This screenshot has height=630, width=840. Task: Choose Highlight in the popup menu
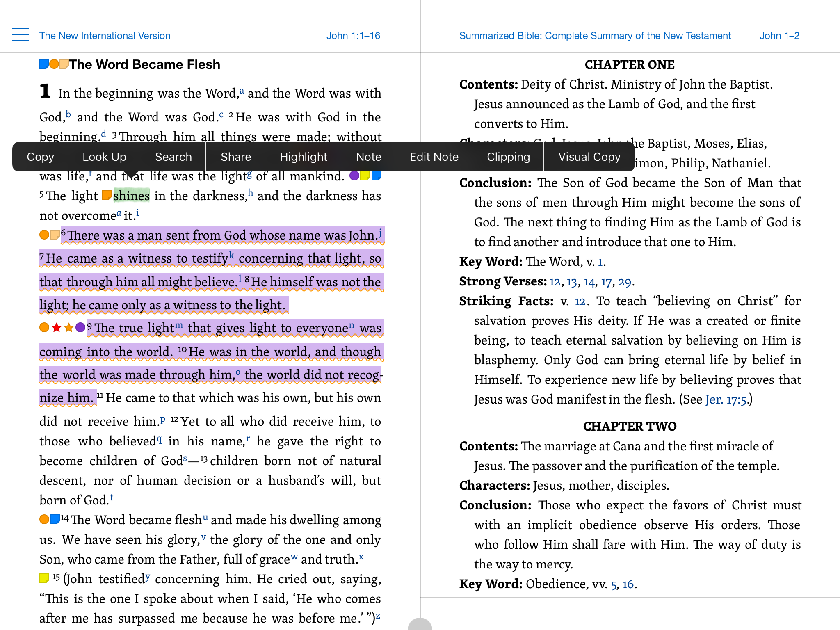click(303, 157)
